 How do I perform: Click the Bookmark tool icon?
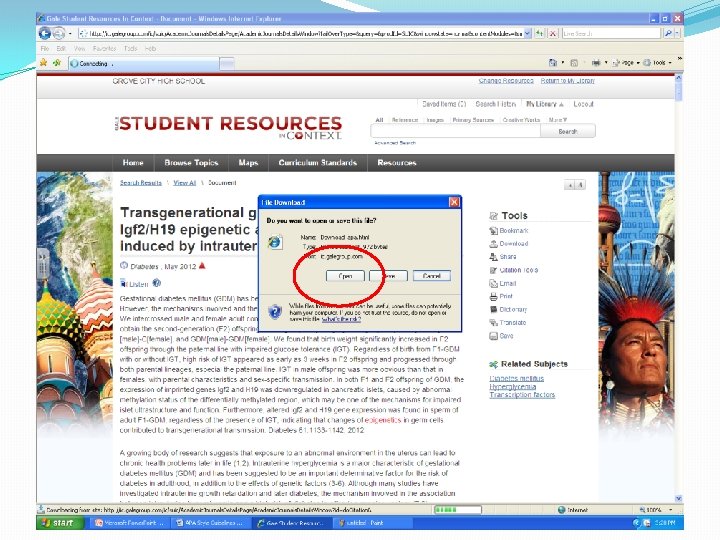pos(494,231)
